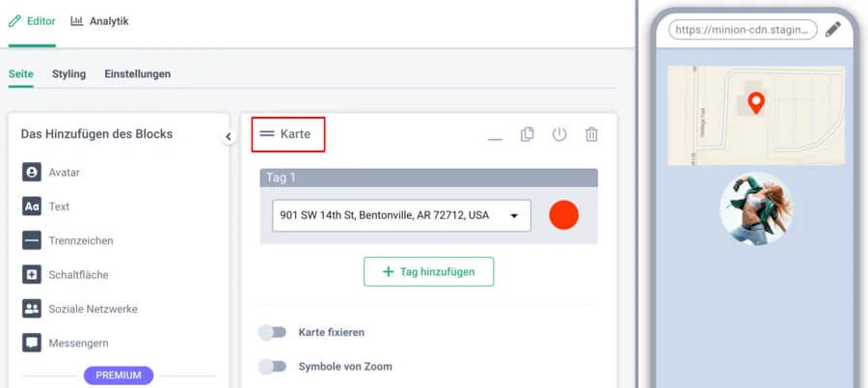
Task: Toggle the Symbole von Zoom switch
Action: 273,367
